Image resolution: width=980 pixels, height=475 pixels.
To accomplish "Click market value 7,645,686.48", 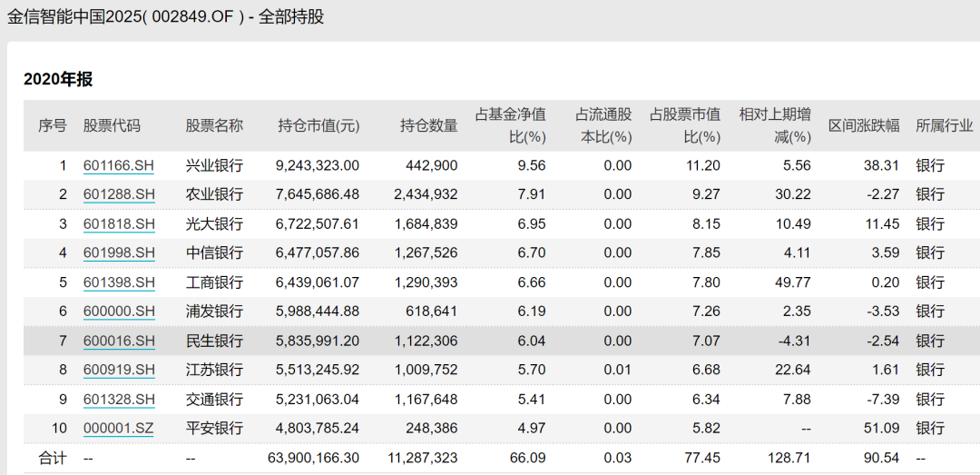I will tap(318, 194).
